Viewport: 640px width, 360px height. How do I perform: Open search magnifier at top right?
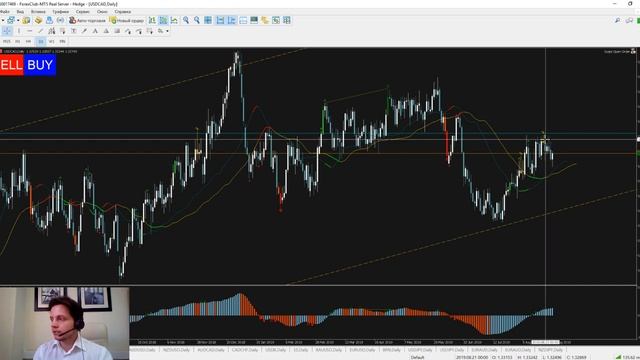click(x=618, y=20)
